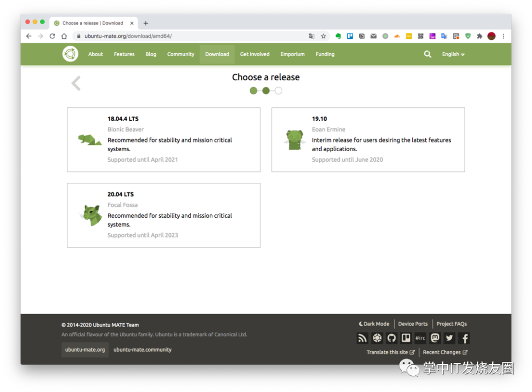
Task: Click the empty third progress step dot
Action: (x=278, y=91)
